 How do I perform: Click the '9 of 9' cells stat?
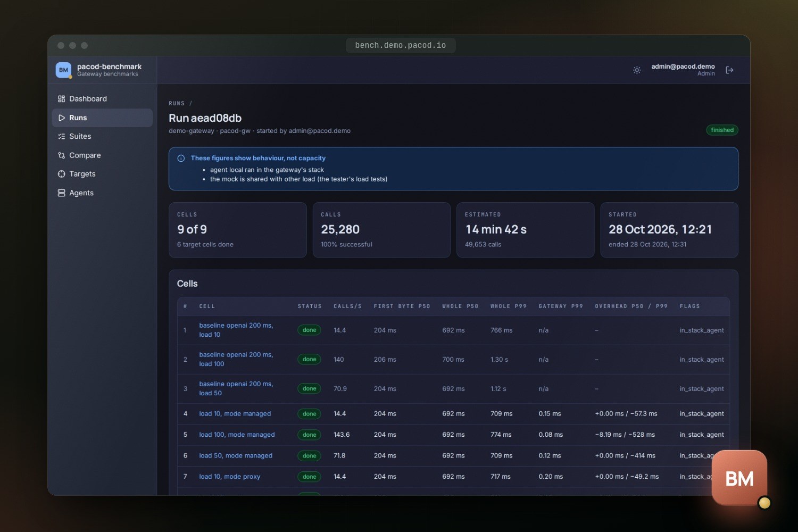coord(192,229)
